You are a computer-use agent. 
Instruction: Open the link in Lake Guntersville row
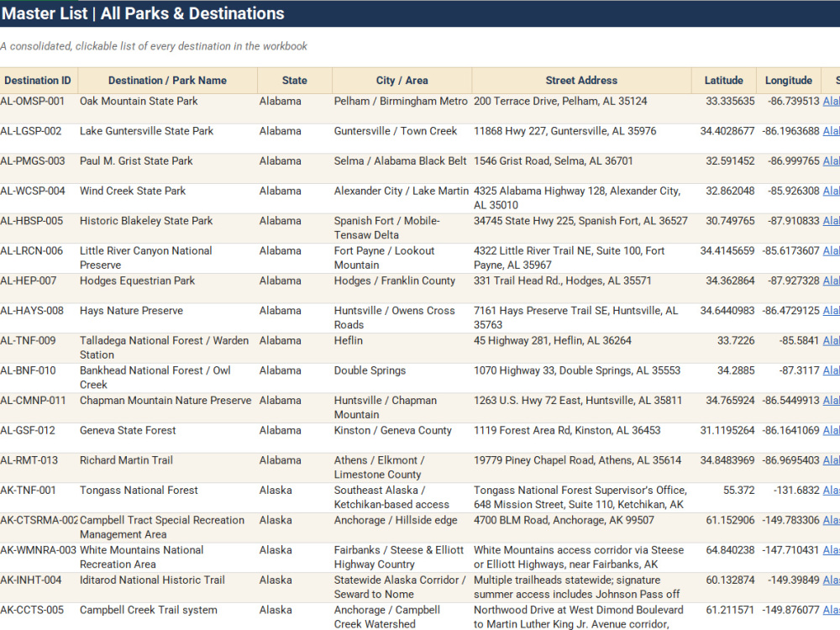(x=831, y=131)
